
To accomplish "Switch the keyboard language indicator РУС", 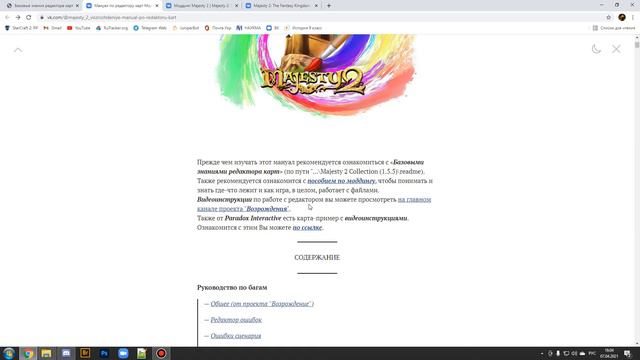I will [x=592, y=353].
